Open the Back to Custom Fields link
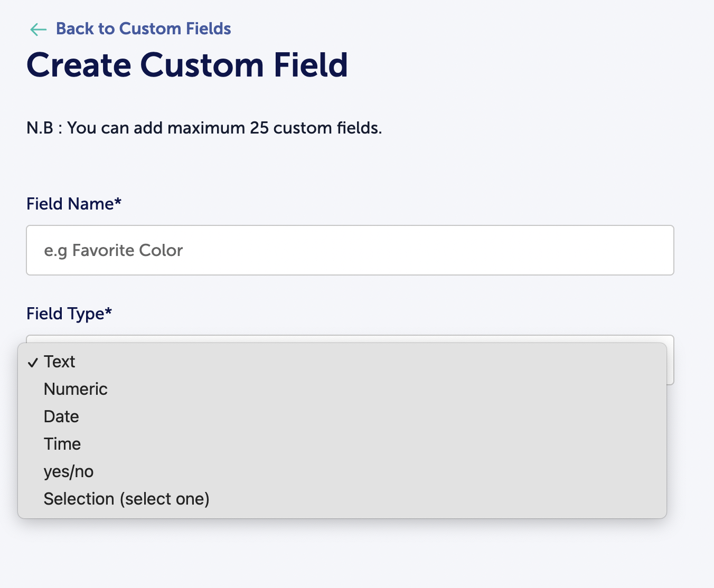 coord(143,29)
